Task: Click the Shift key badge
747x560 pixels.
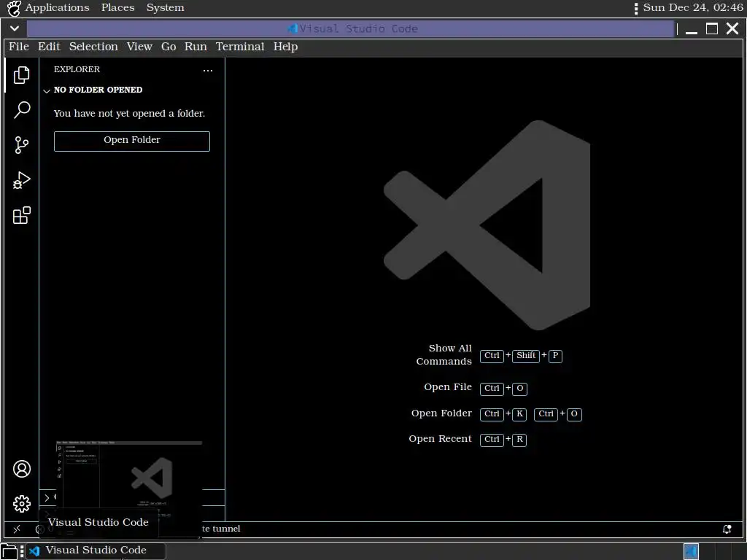Action: tap(526, 356)
